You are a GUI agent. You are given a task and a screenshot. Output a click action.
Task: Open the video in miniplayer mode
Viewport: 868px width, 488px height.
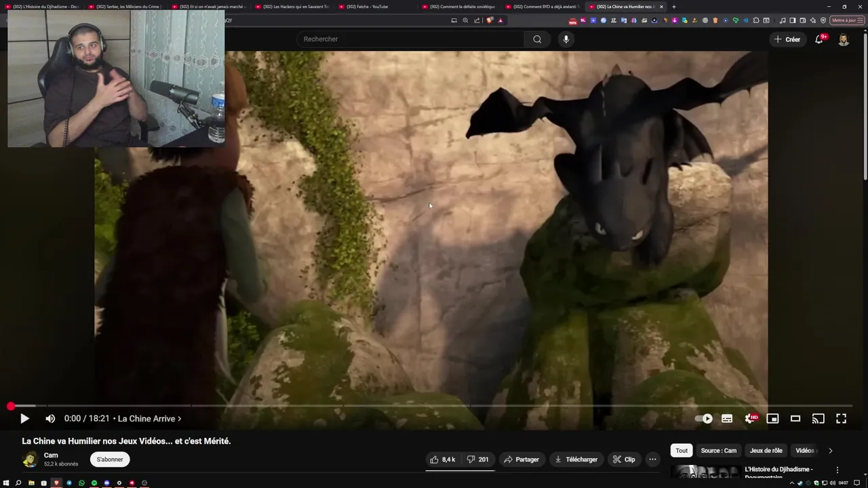[772, 419]
